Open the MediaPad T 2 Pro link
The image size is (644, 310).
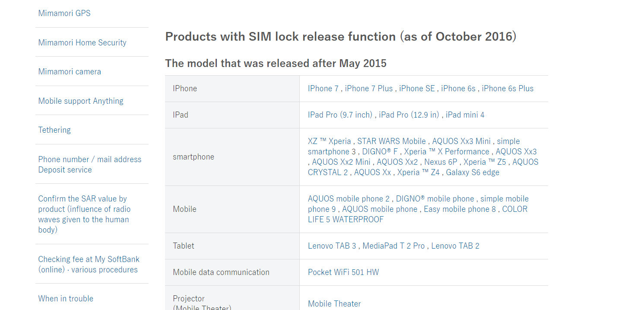393,246
